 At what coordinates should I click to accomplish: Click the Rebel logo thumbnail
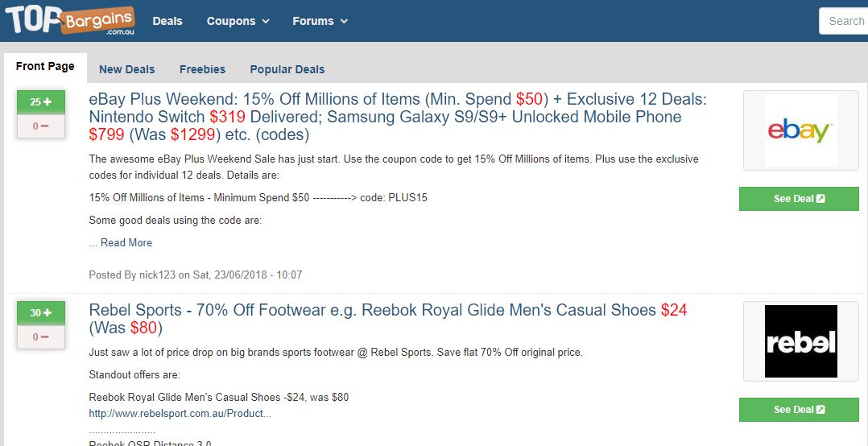800,341
